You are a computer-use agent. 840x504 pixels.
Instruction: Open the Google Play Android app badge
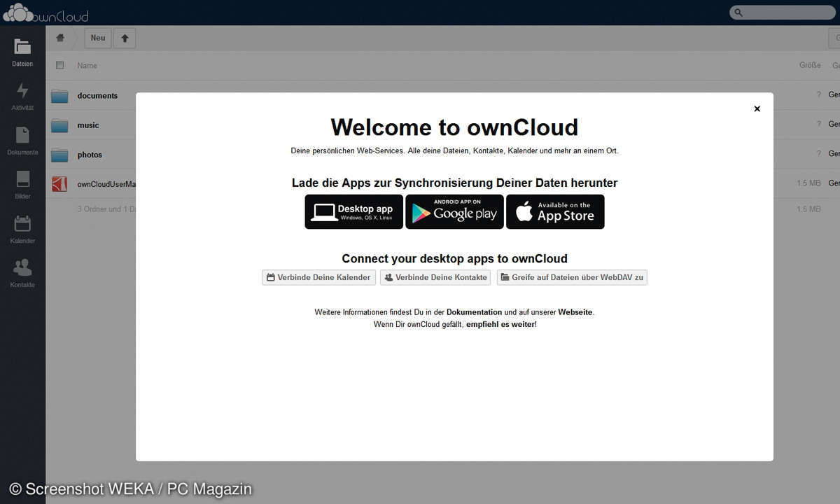454,211
